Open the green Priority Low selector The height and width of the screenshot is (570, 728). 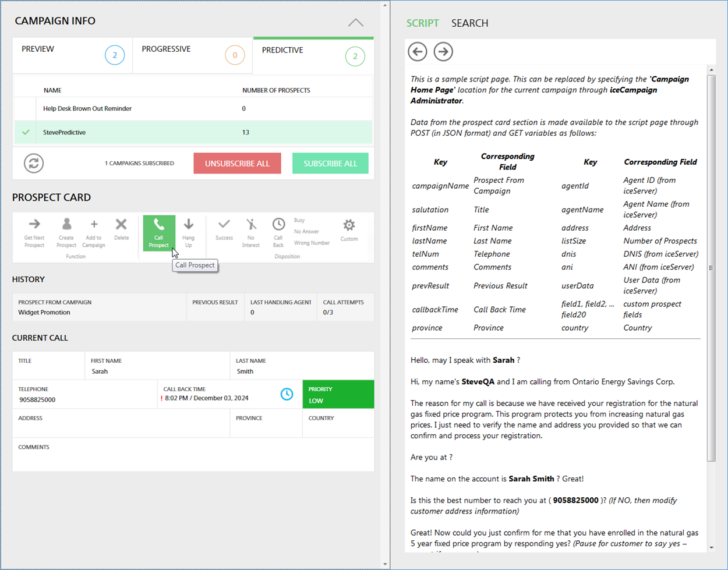338,395
